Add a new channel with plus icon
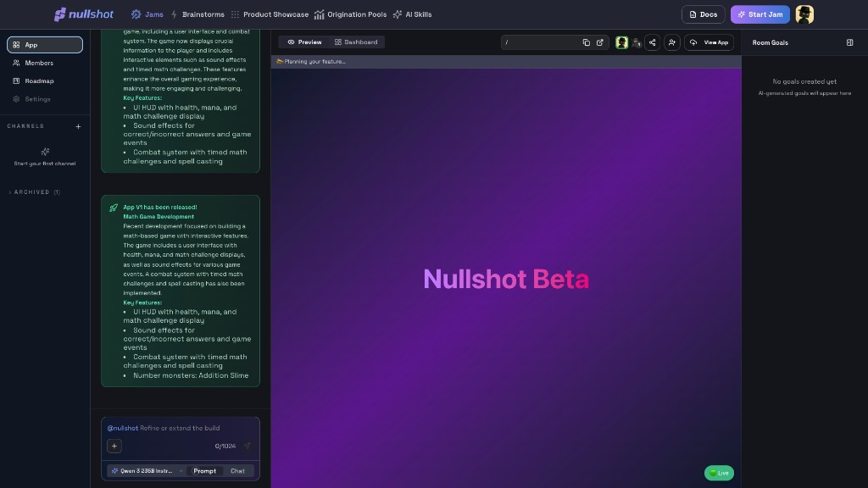The width and height of the screenshot is (868, 488). [78, 126]
